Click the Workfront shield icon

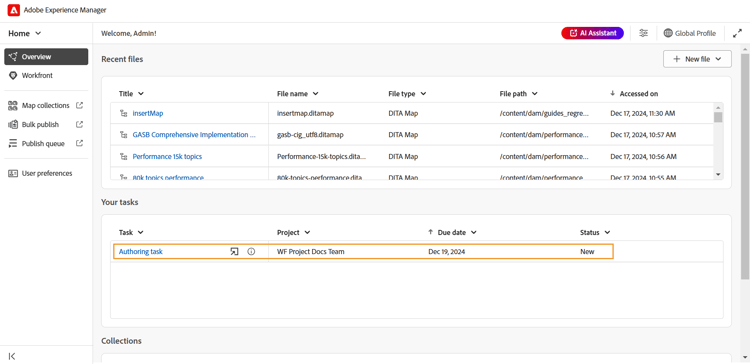[x=13, y=76]
